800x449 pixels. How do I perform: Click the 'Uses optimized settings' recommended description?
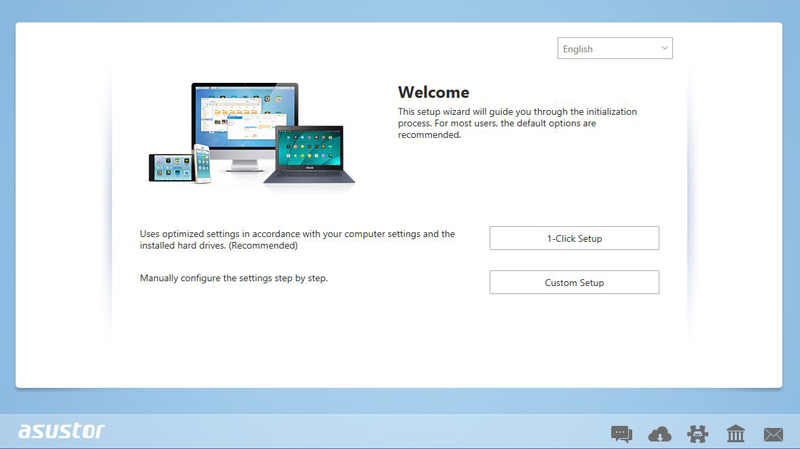pos(297,239)
